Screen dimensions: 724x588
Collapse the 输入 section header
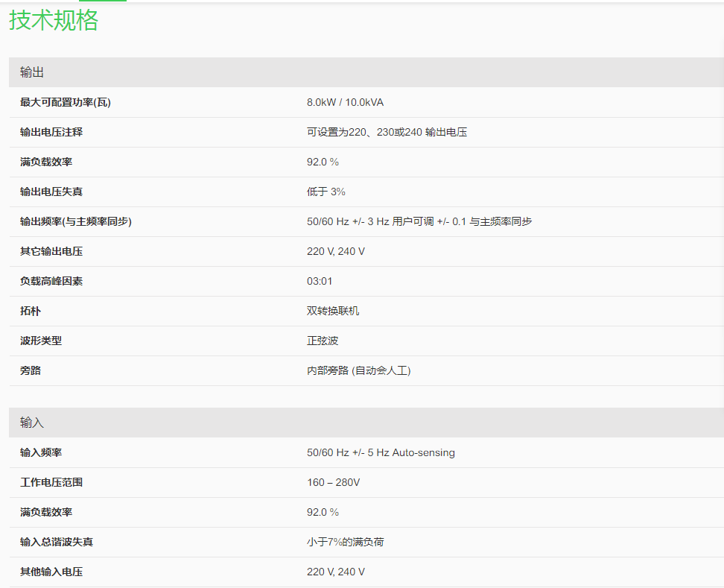point(32,423)
